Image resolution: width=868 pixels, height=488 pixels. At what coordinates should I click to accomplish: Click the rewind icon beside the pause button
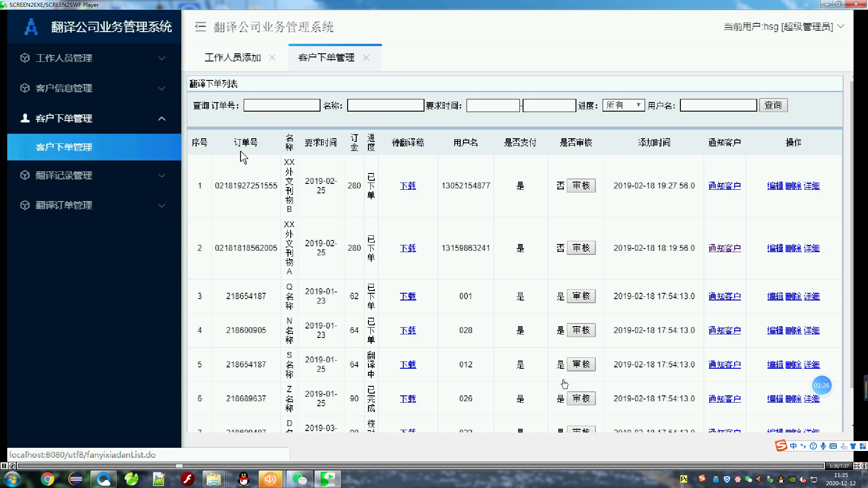(x=12, y=466)
